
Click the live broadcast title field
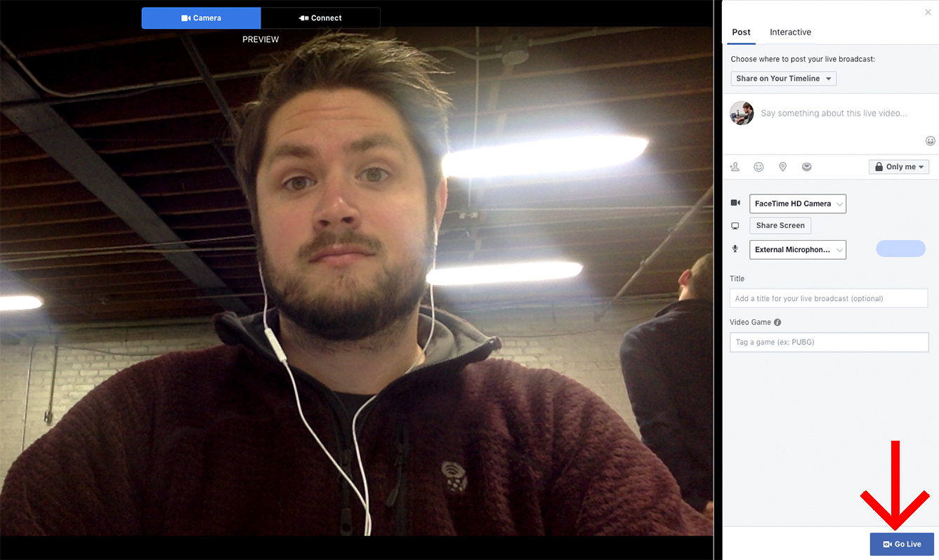pos(828,298)
